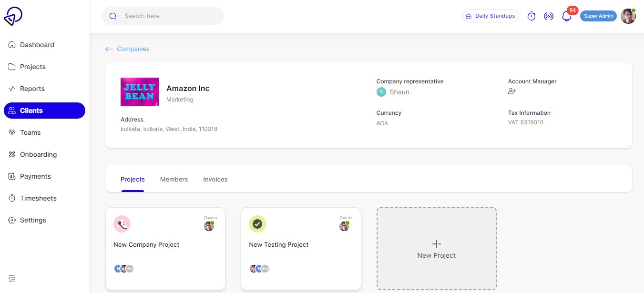Open Dashboard from the sidebar

[37, 45]
